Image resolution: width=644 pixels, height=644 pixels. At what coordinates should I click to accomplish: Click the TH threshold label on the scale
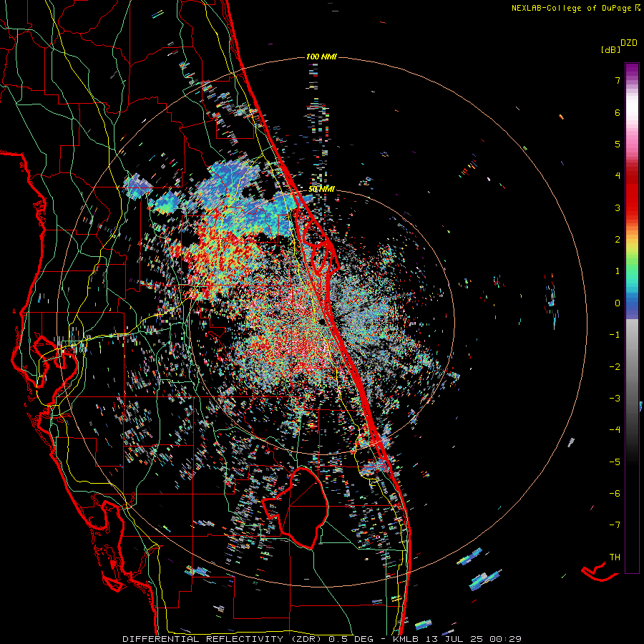615,557
